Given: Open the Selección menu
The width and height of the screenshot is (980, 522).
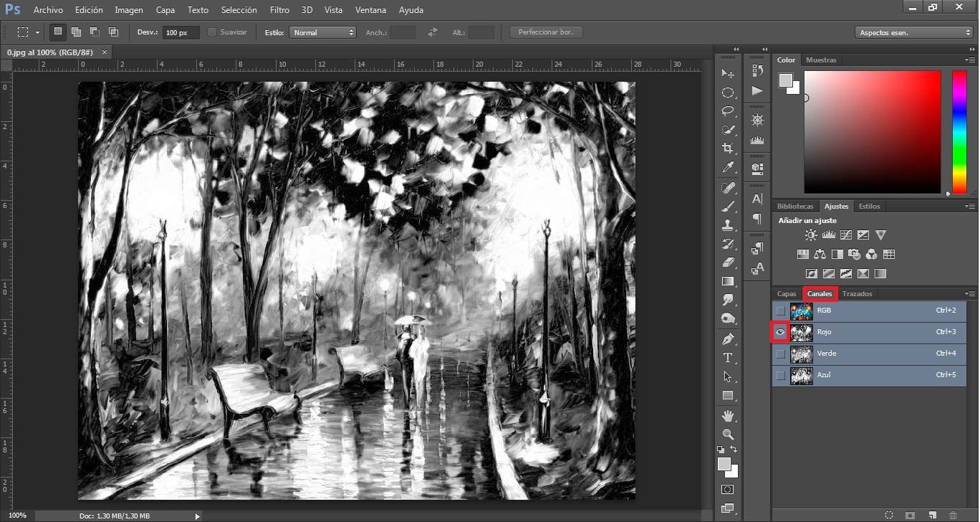Looking at the screenshot, I should coord(239,10).
